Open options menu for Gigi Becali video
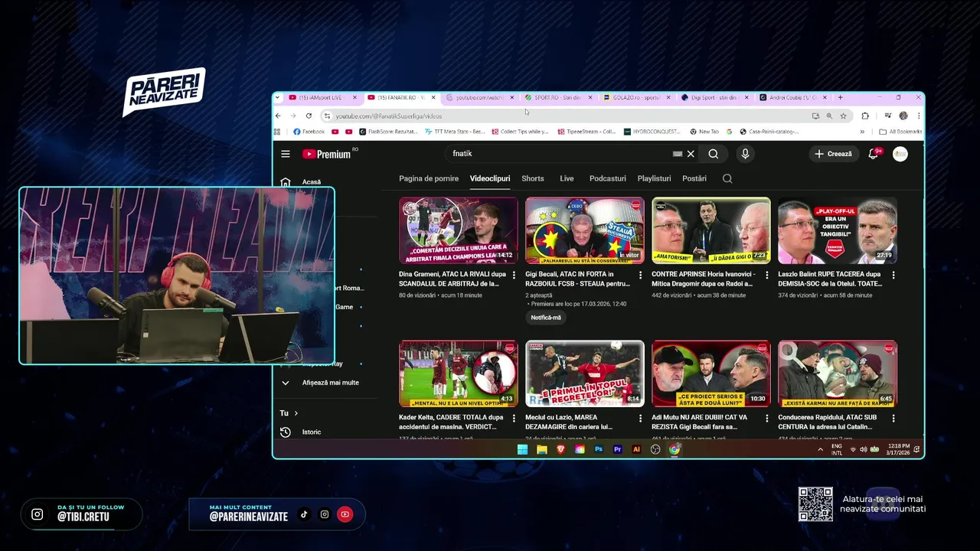The width and height of the screenshot is (980, 551). coord(641,275)
